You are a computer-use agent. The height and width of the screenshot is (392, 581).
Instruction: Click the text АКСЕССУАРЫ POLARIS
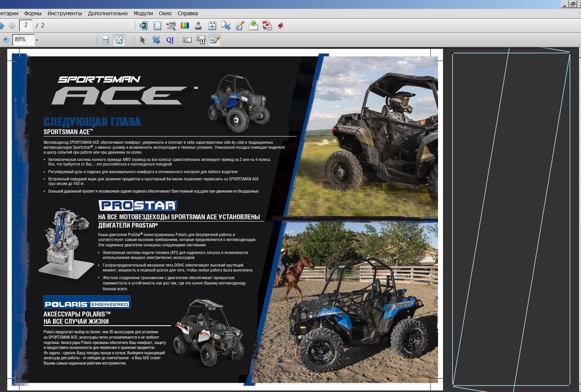click(x=77, y=314)
